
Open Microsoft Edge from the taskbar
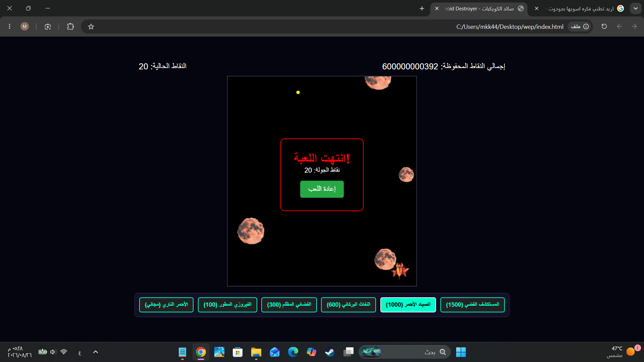click(x=293, y=352)
